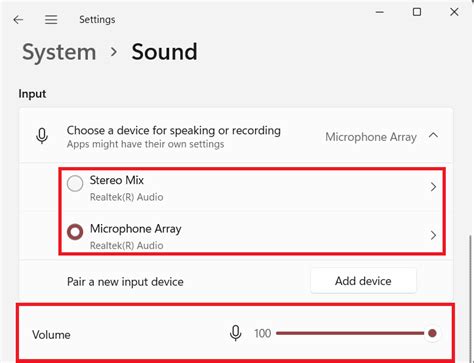Click the Stereo Mix device name

pos(117,180)
